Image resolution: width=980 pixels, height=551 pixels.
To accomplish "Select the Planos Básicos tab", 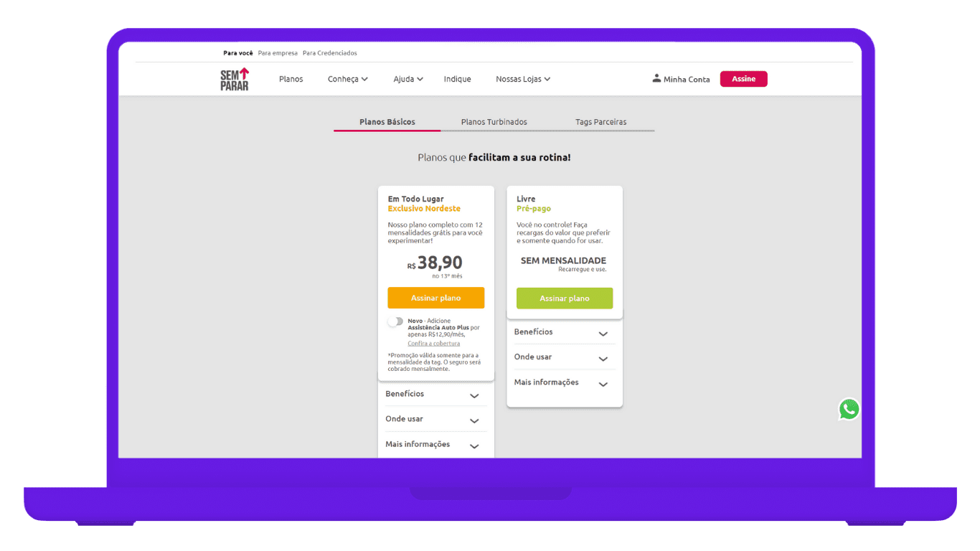I will (387, 122).
